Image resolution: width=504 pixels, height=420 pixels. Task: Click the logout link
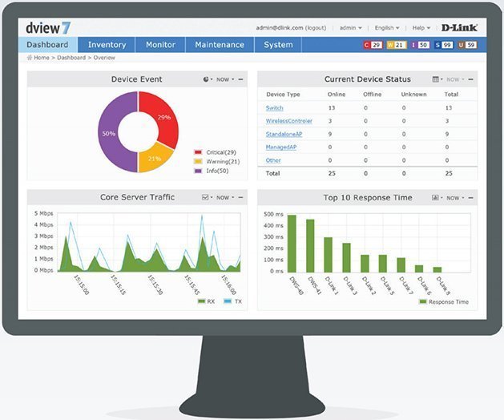pos(316,28)
